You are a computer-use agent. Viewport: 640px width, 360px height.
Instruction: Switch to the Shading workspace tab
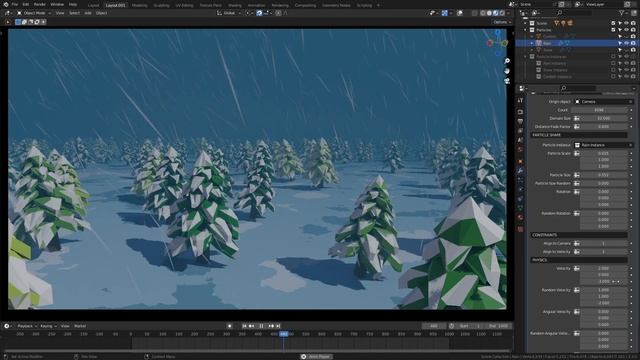tap(235, 6)
